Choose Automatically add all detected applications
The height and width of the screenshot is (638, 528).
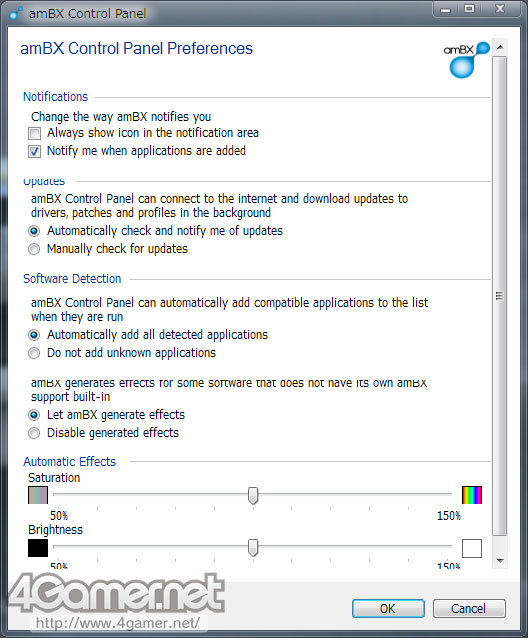click(34, 335)
